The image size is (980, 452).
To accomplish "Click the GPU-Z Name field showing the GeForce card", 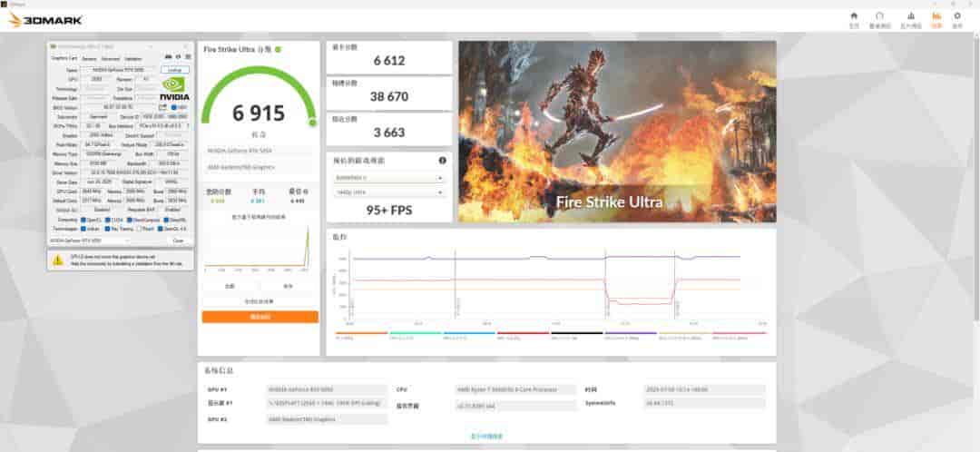I will pyautogui.click(x=119, y=70).
